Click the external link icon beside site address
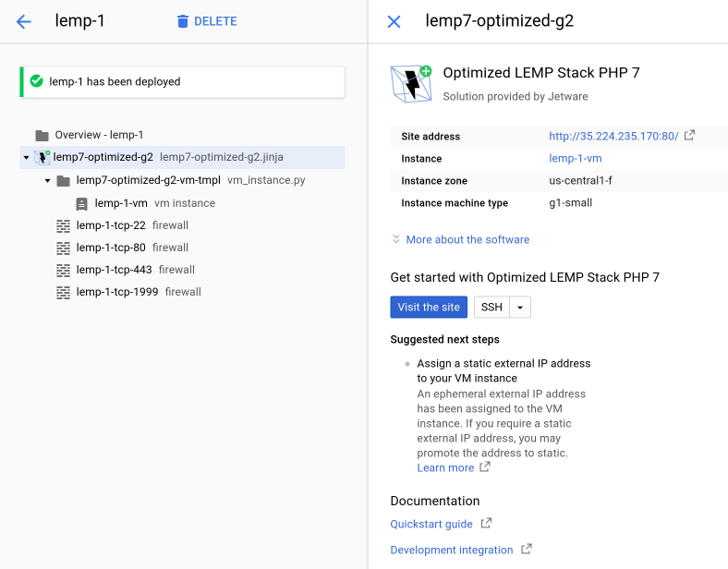 click(x=689, y=136)
